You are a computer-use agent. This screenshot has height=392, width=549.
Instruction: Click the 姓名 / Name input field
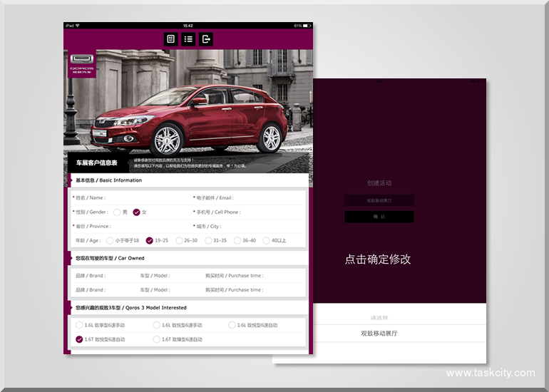(131, 197)
